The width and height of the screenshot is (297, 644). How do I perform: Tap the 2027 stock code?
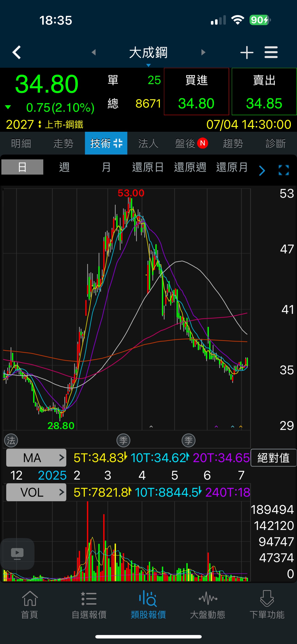[20, 124]
